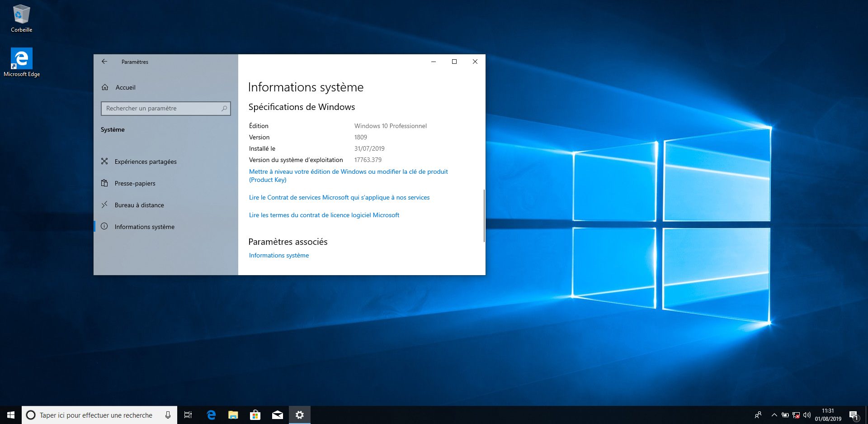Open Task View from the taskbar

click(188, 415)
